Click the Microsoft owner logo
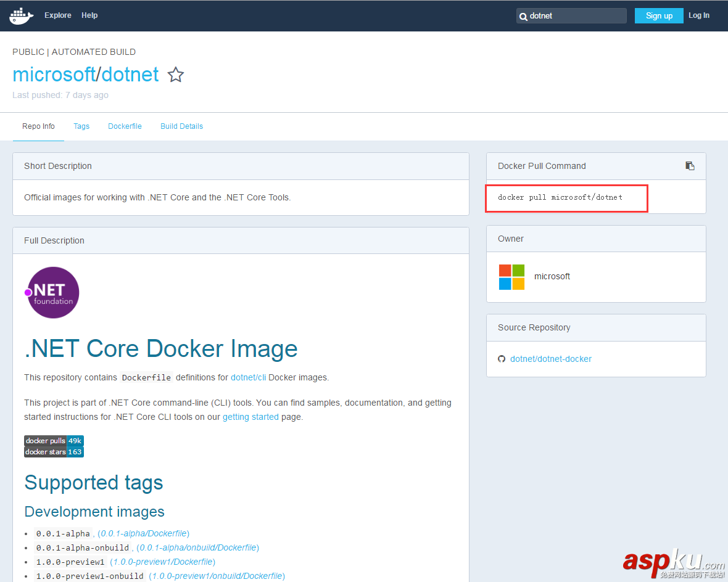The image size is (728, 582). (511, 277)
